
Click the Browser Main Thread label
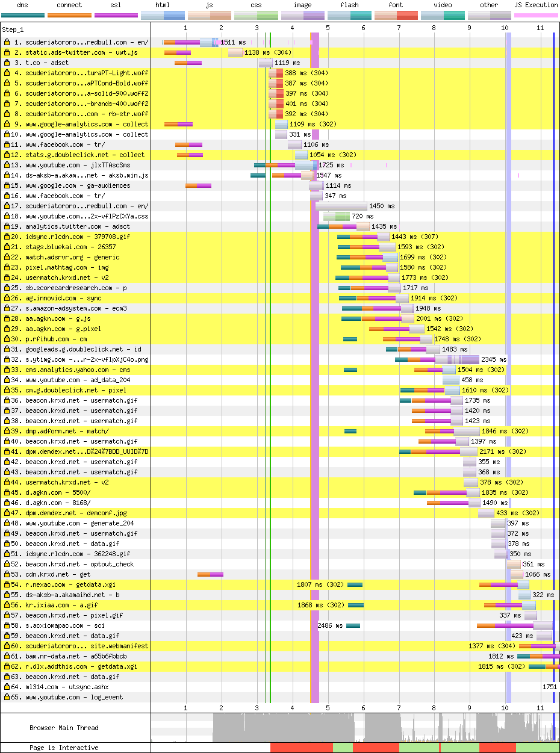64,728
